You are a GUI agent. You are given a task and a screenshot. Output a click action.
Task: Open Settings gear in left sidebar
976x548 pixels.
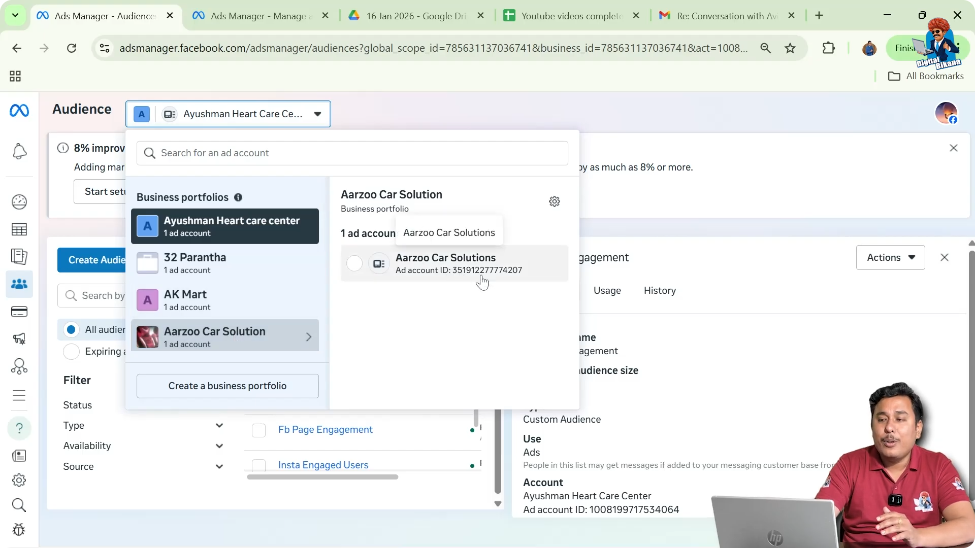[19, 480]
